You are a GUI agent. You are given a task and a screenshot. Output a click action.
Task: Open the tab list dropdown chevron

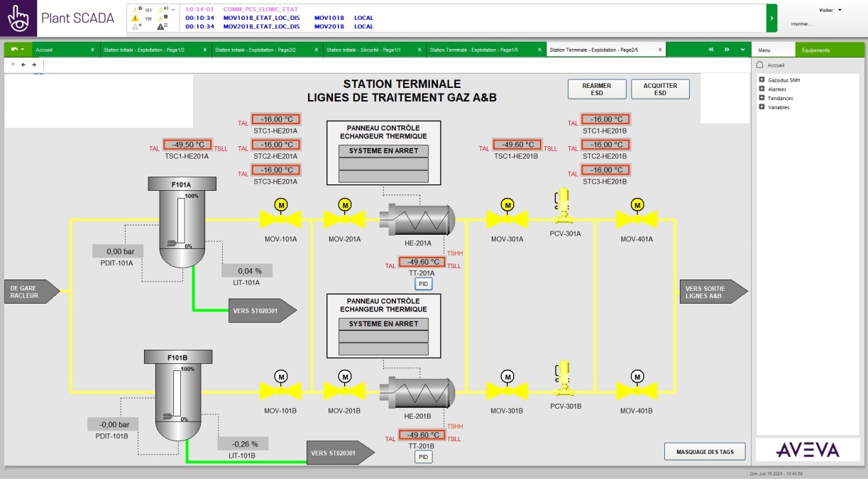coord(743,50)
